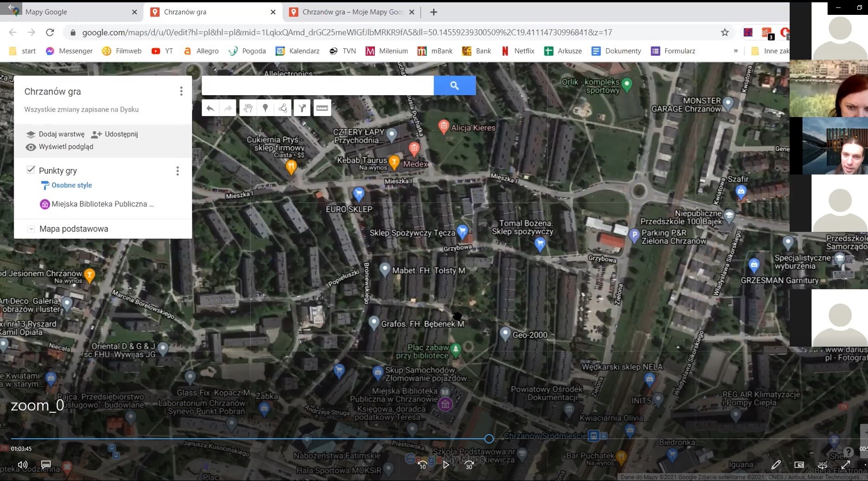
Task: Skip forward 30 seconds in video
Action: [469, 464]
